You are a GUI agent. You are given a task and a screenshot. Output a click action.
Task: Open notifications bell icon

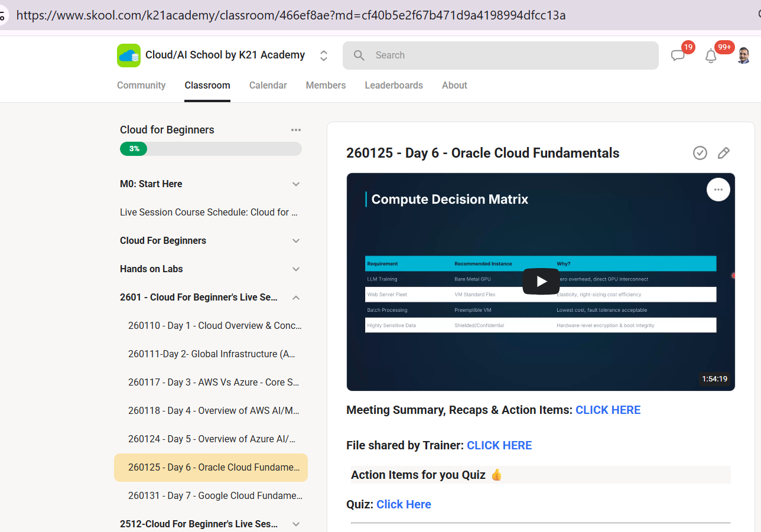click(711, 56)
